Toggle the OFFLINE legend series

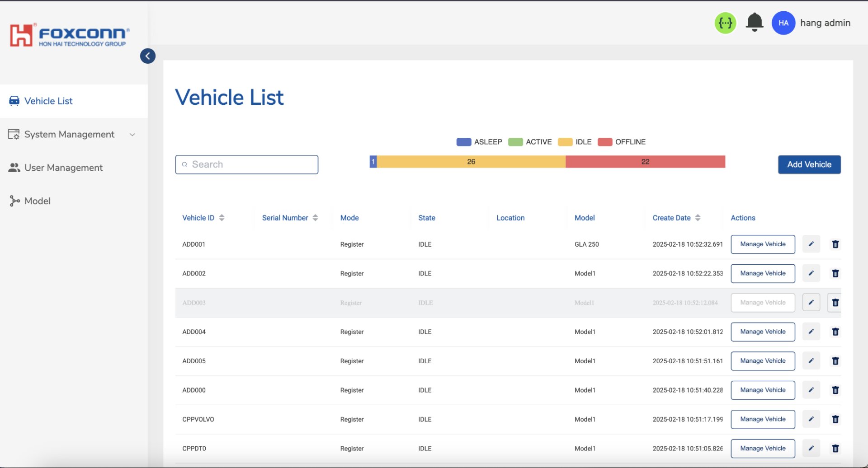[x=622, y=142]
